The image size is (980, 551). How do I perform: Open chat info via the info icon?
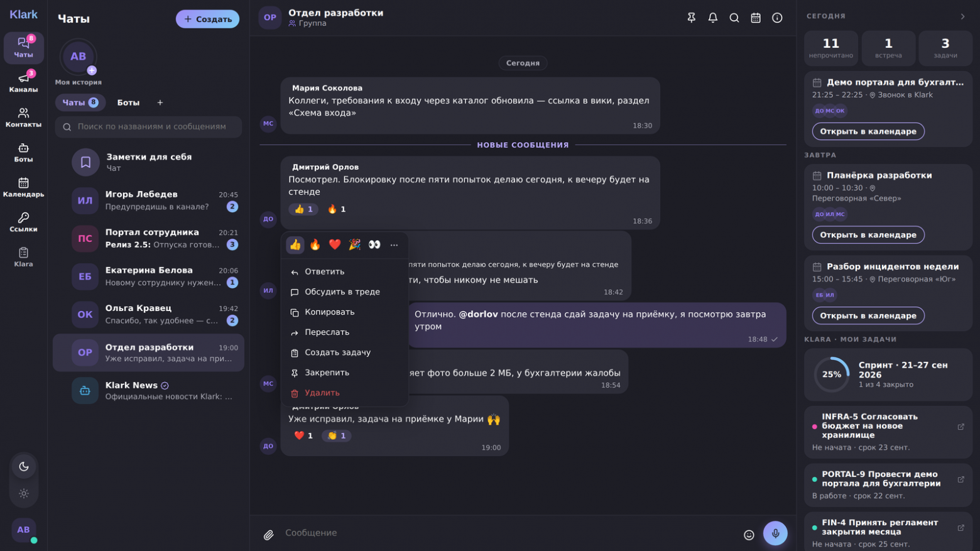click(x=777, y=18)
